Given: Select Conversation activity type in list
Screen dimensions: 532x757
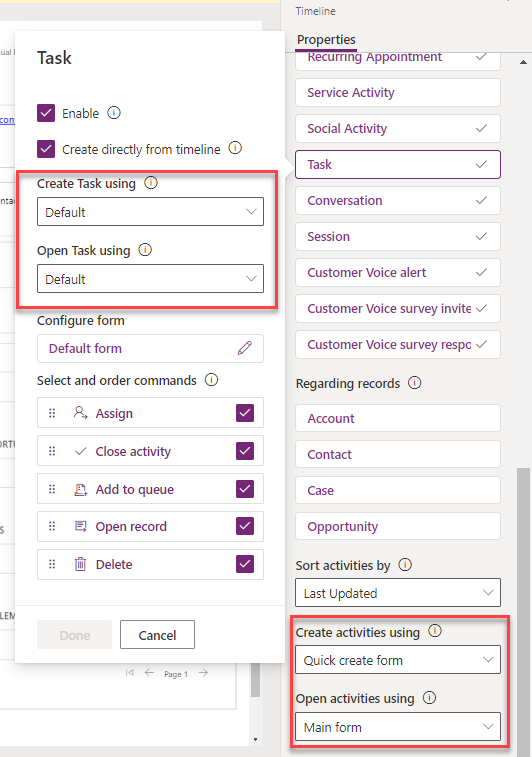Looking at the screenshot, I should point(398,200).
